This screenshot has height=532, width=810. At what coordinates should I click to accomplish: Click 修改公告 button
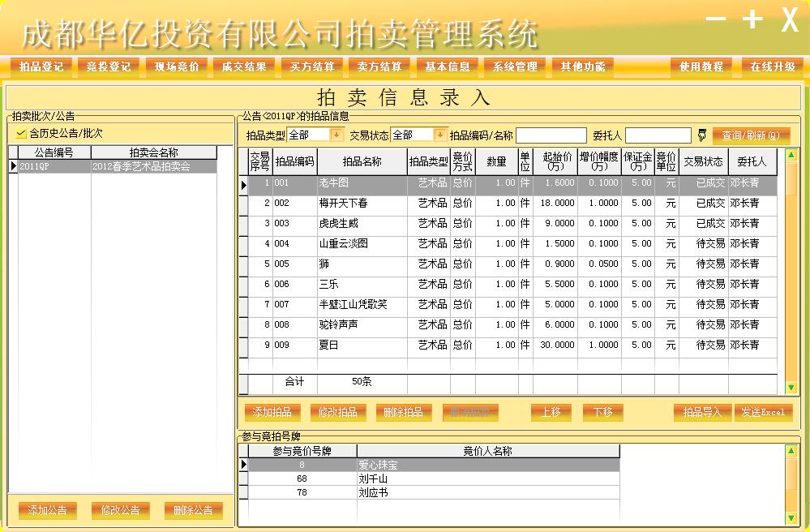[x=120, y=510]
